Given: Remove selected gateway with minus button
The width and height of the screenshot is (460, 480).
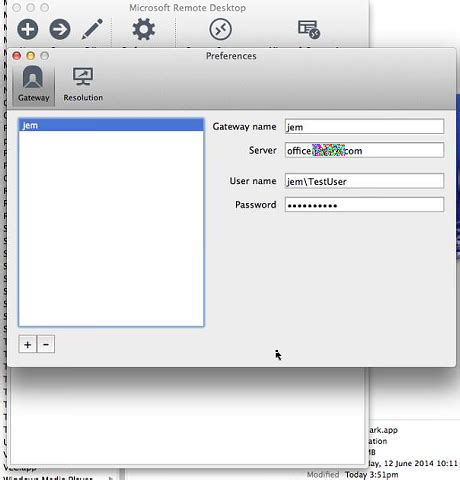Looking at the screenshot, I should tap(46, 344).
